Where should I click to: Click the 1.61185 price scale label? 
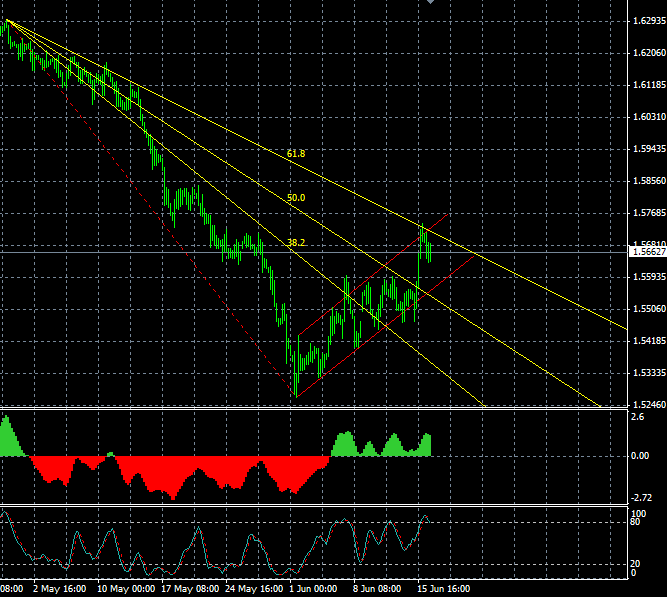tap(649, 85)
